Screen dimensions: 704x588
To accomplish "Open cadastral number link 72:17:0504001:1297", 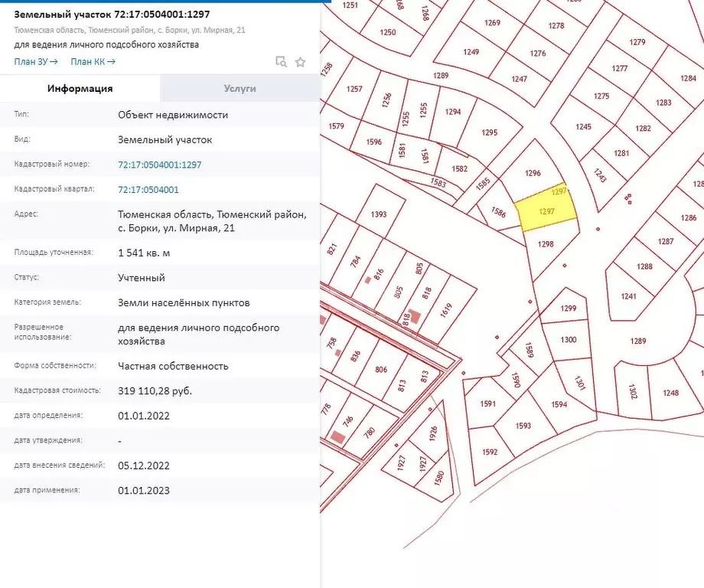I will [x=160, y=165].
